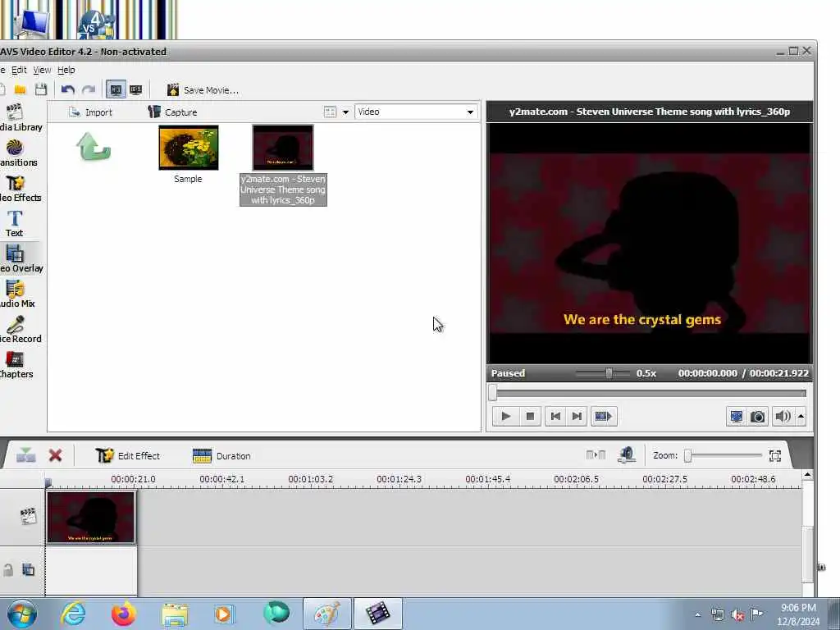
Task: Open the Audio Mix panel
Action: 17,294
